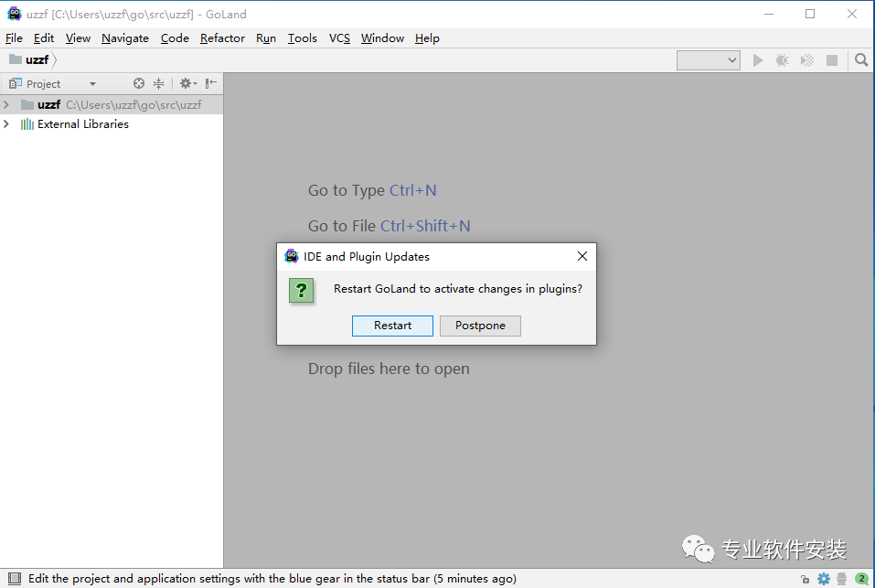Click the status bar tip message text
This screenshot has width=875, height=588.
click(x=272, y=579)
